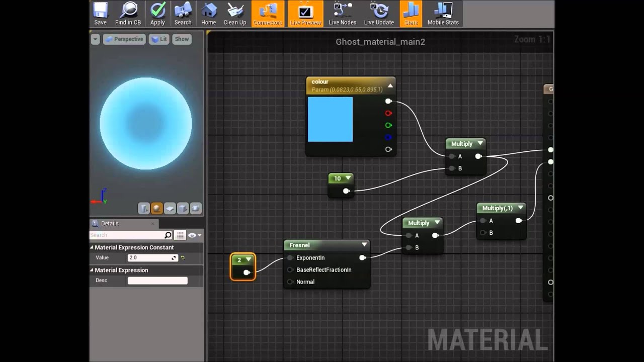Viewport: 644px width, 362px height.
Task: Click the red channel output pin of colour
Action: [388, 113]
